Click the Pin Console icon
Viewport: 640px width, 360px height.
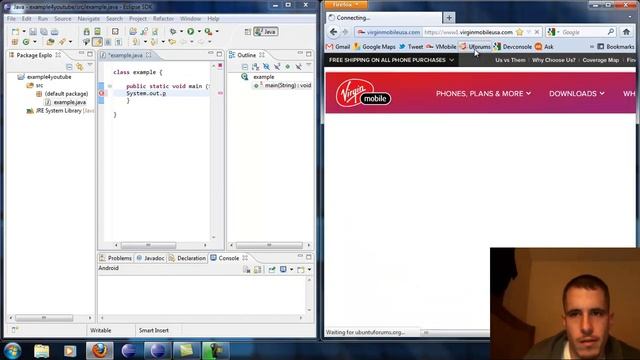(x=272, y=269)
